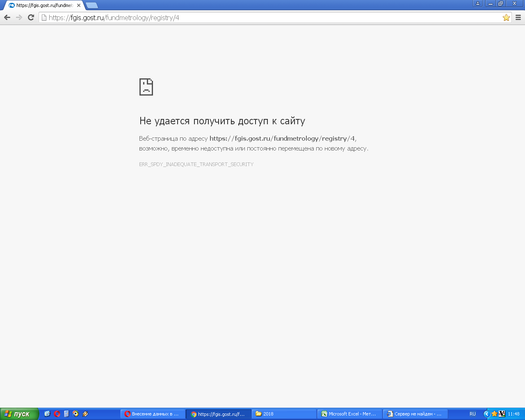
Task: Switch to the '2018' folder taskbar window
Action: 284,414
